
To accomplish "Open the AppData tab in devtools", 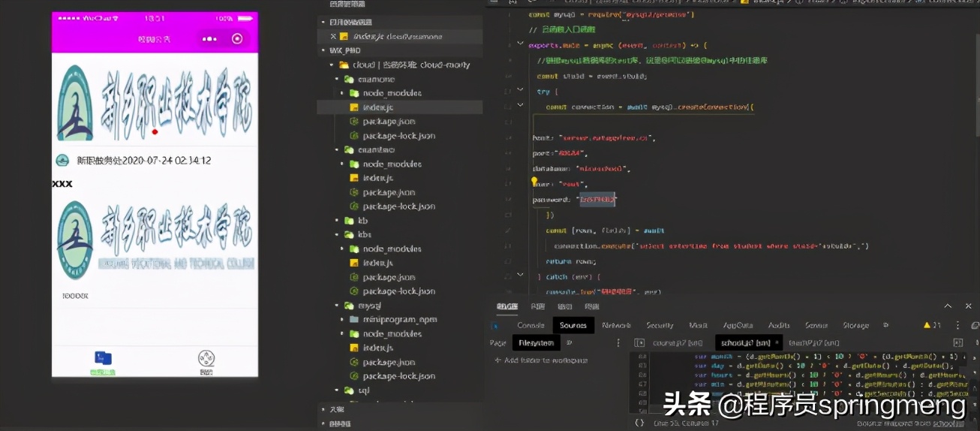I will (x=738, y=325).
